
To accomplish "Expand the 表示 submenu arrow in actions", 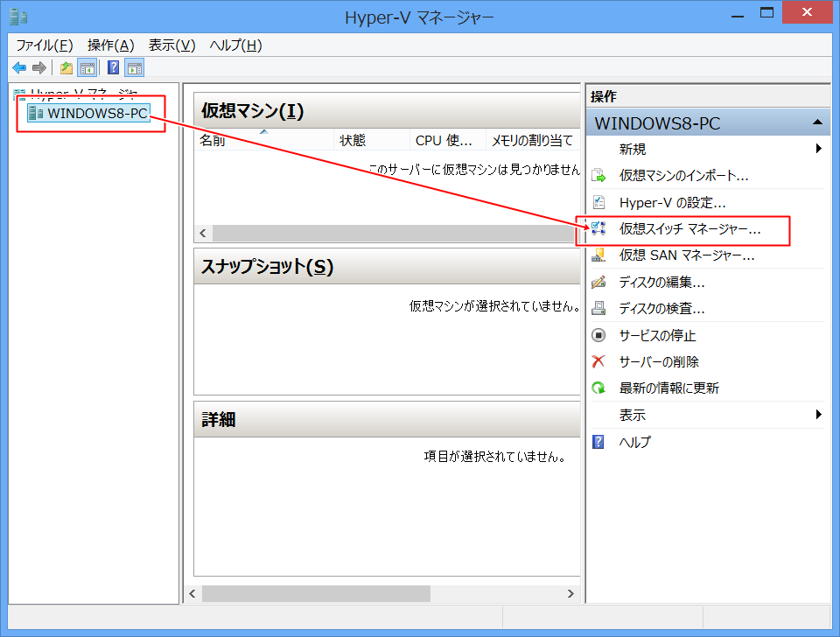I will [818, 414].
